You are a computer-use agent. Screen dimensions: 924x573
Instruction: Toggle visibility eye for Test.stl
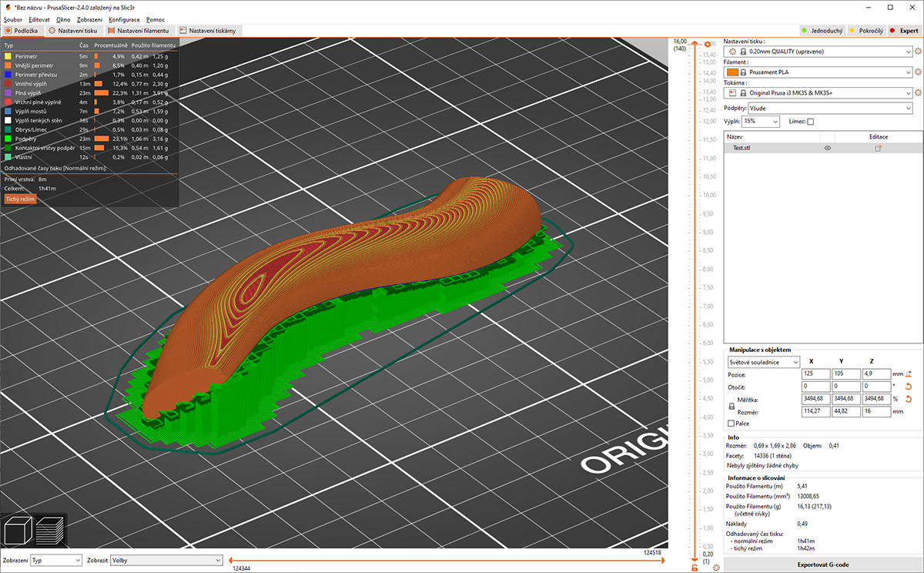coord(828,148)
